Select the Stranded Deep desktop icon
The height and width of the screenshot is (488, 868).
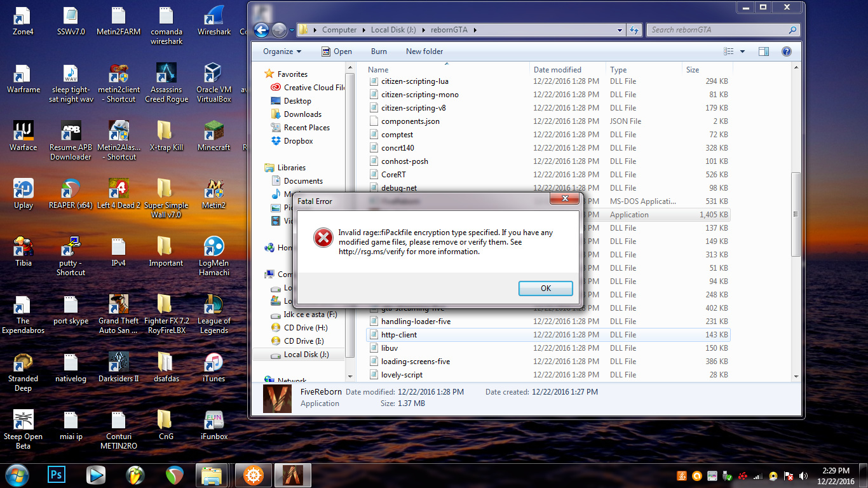point(24,372)
